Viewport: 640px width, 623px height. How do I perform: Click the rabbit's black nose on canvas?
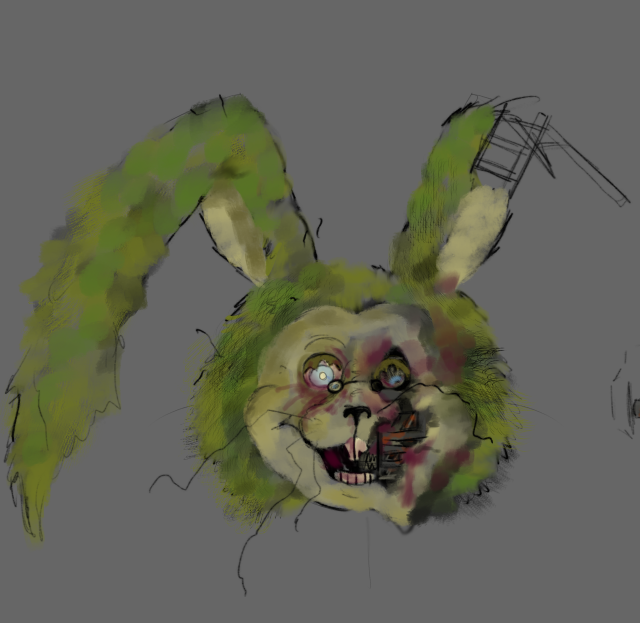pos(357,414)
